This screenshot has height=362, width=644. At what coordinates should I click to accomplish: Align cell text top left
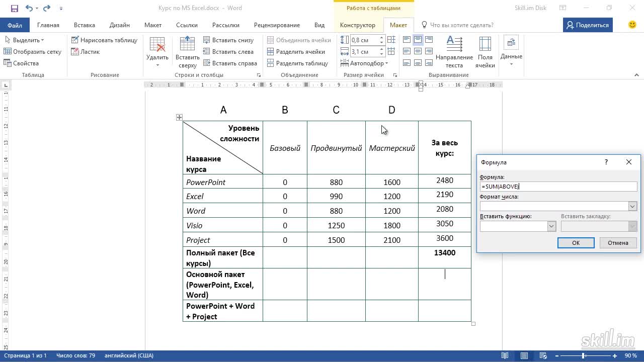(x=407, y=39)
